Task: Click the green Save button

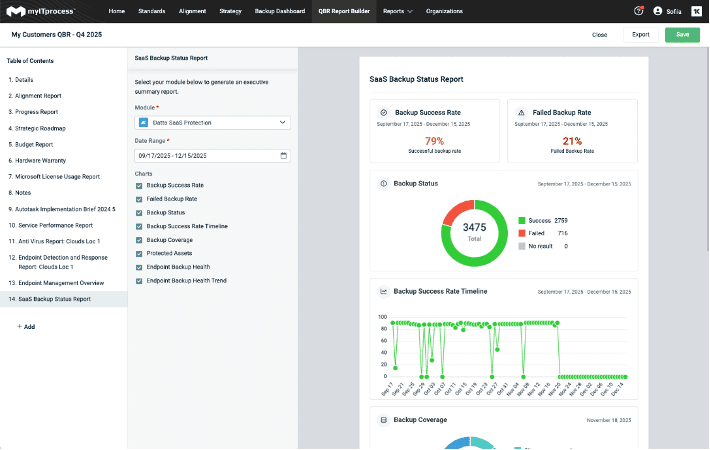Action: click(682, 34)
